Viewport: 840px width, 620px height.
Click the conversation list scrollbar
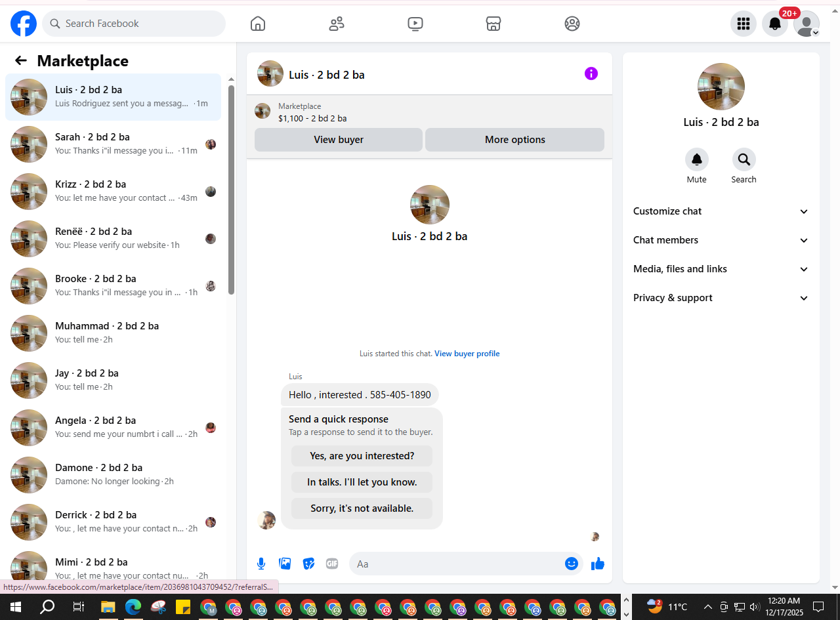231,190
